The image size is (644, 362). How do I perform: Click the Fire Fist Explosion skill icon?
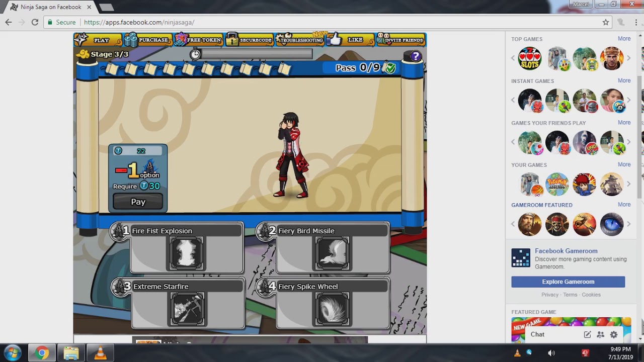pos(187,254)
